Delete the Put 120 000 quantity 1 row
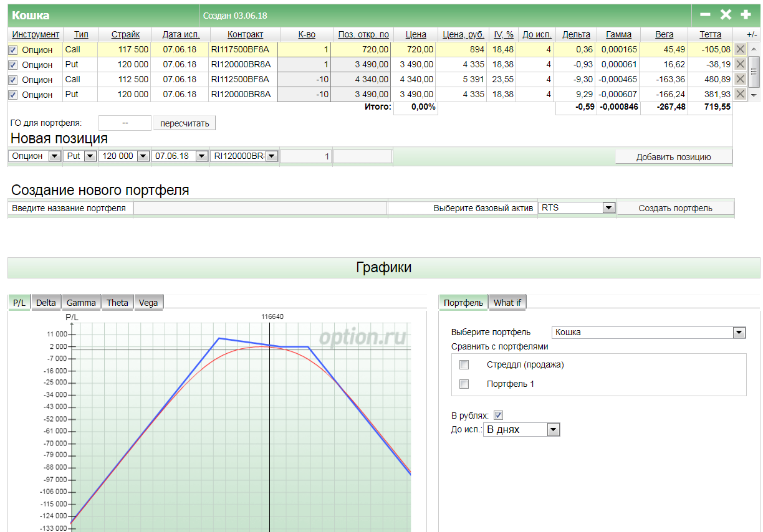 coord(740,64)
